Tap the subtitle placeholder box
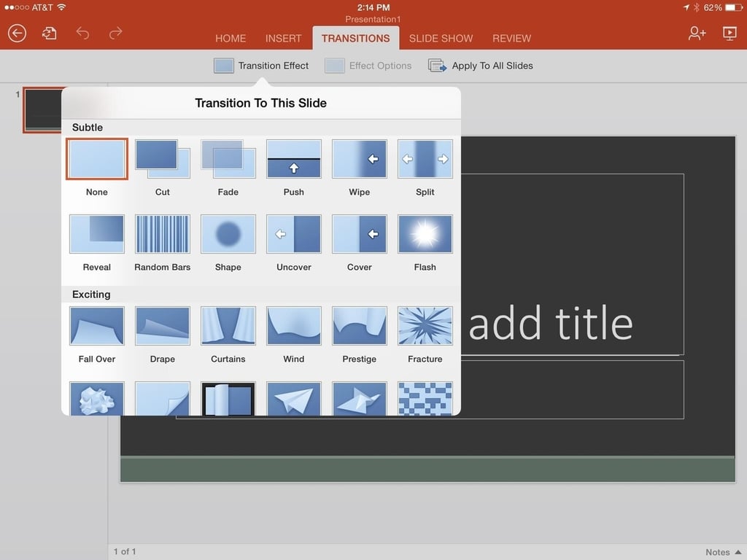747x560 pixels. (572, 389)
